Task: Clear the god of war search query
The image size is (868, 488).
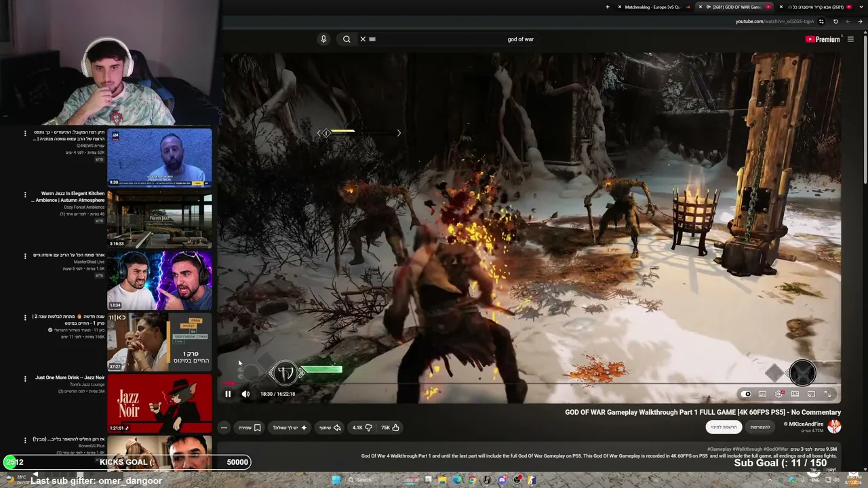Action: pyautogui.click(x=363, y=39)
